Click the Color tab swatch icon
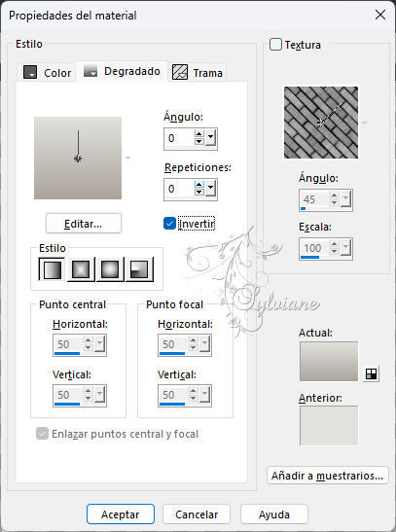Image resolution: width=396 pixels, height=532 pixels. [x=30, y=72]
